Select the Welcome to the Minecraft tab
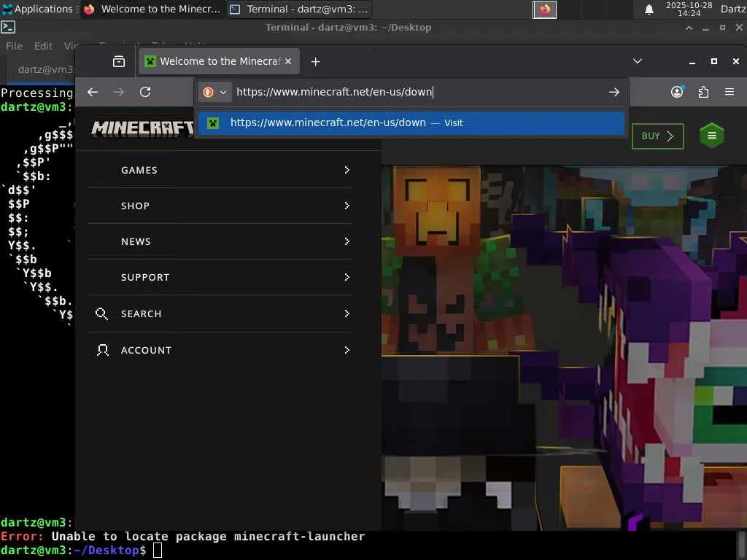Viewport: 747px width, 560px height. [219, 61]
